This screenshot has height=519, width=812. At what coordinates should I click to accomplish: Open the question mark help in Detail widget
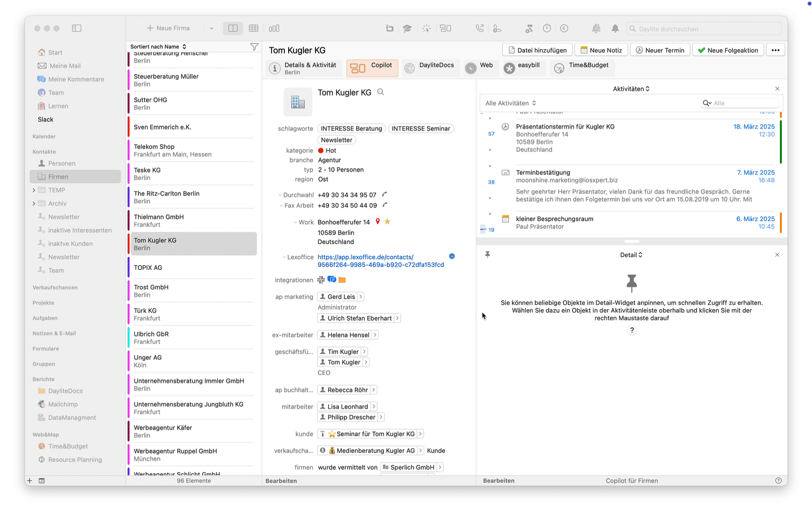pos(632,330)
